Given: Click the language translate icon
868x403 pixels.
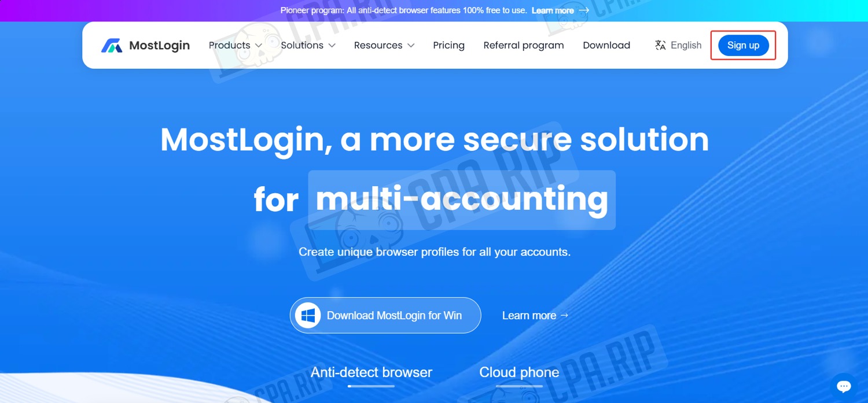Looking at the screenshot, I should [x=660, y=45].
